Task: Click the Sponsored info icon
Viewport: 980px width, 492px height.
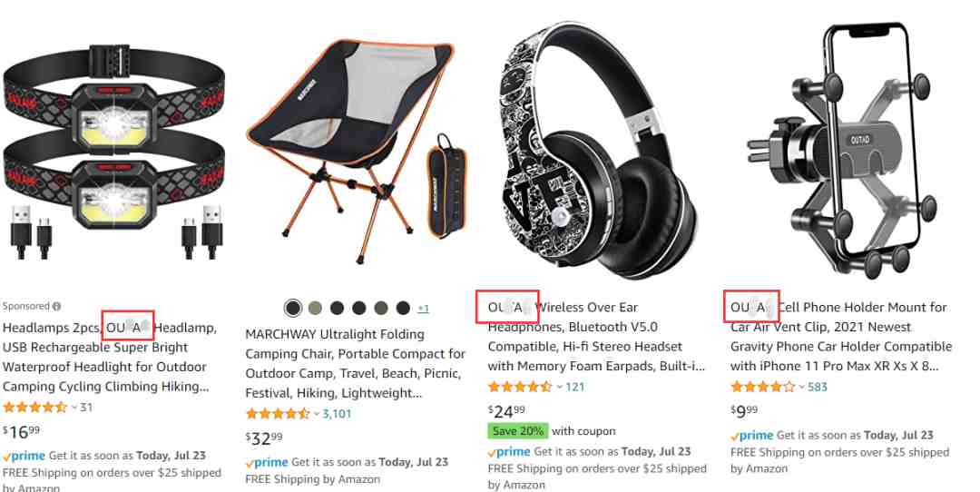Action: pyautogui.click(x=57, y=306)
